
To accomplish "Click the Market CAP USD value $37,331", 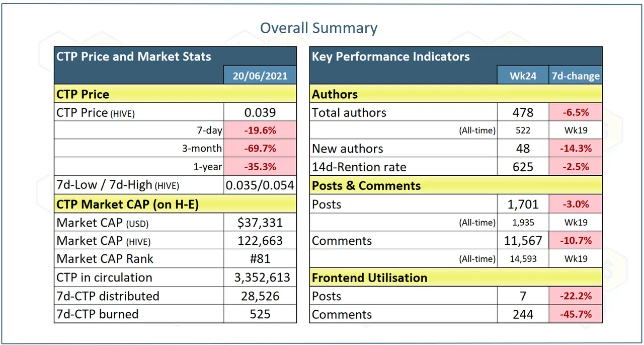I will pos(260,222).
